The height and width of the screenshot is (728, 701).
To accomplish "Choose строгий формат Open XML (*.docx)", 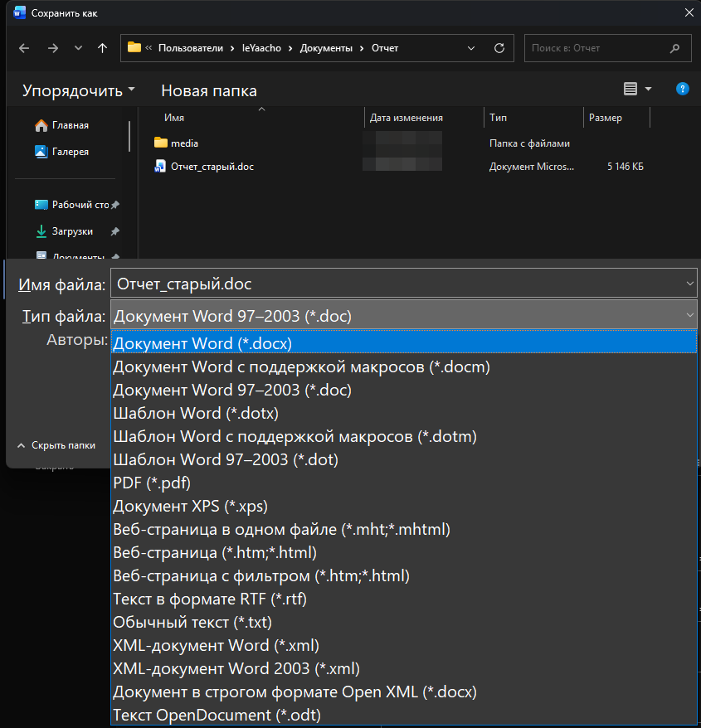I will (x=404, y=692).
